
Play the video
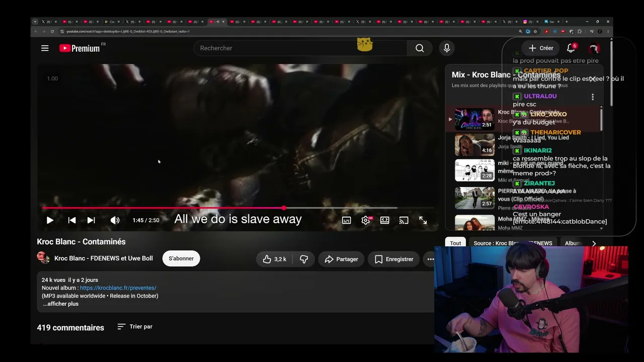pos(50,220)
